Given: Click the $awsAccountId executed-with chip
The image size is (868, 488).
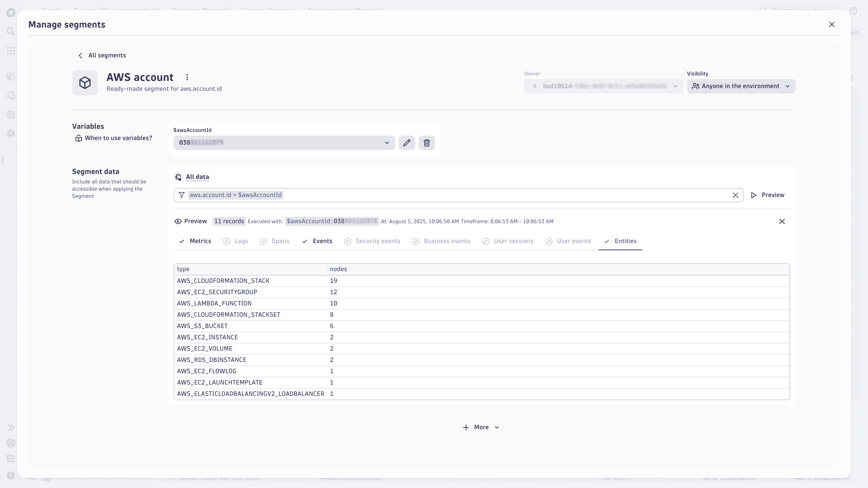Looking at the screenshot, I should click(x=332, y=221).
